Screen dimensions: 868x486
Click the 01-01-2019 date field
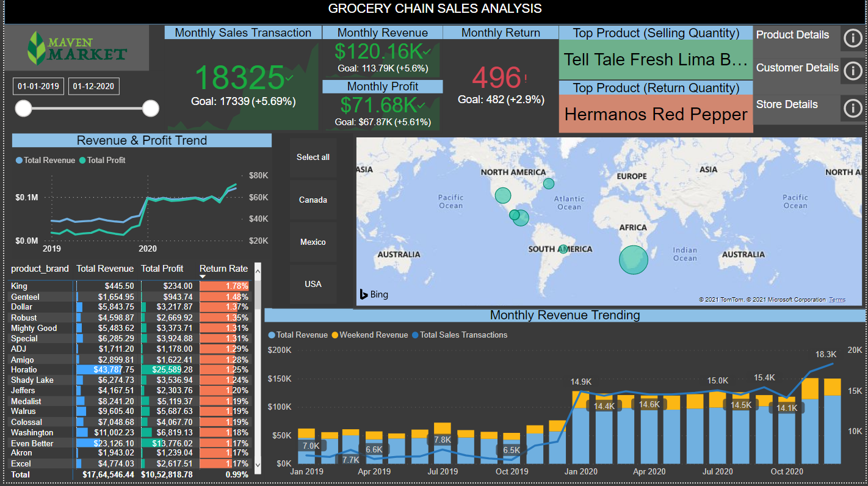(38, 86)
